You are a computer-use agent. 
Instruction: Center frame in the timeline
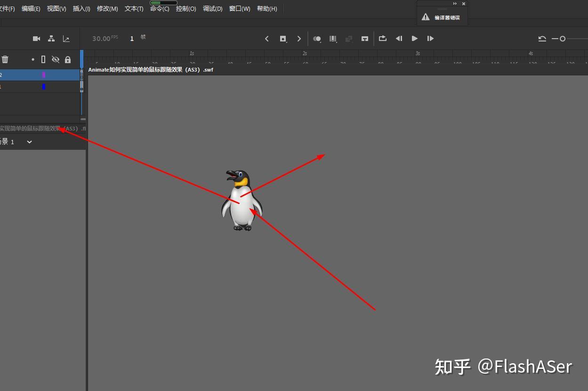(x=365, y=39)
